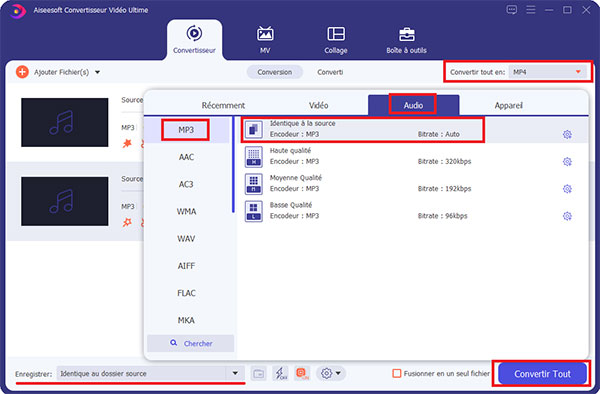This screenshot has height=394, width=600.
Task: Open settings gear for Moyenne Qualité
Action: (567, 189)
